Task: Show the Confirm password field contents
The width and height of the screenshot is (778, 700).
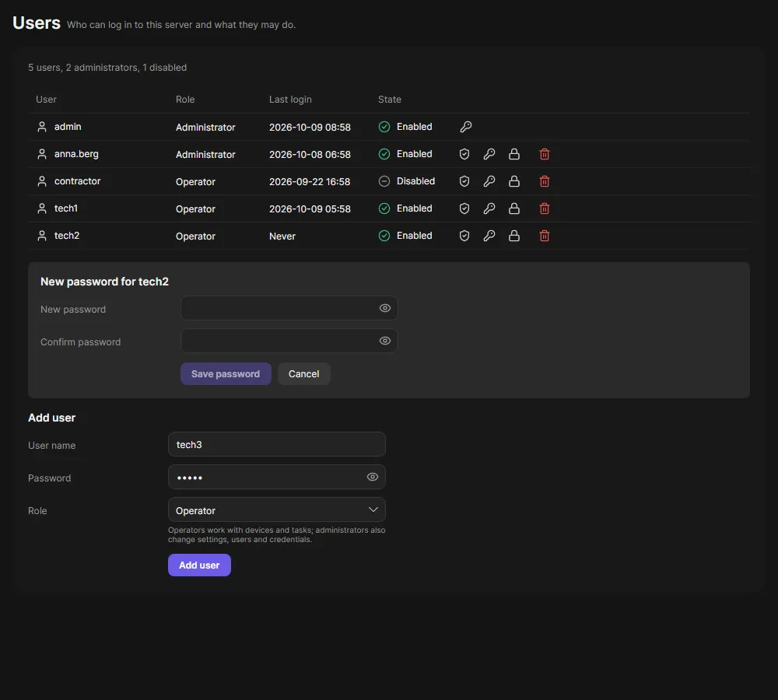Action: click(384, 341)
